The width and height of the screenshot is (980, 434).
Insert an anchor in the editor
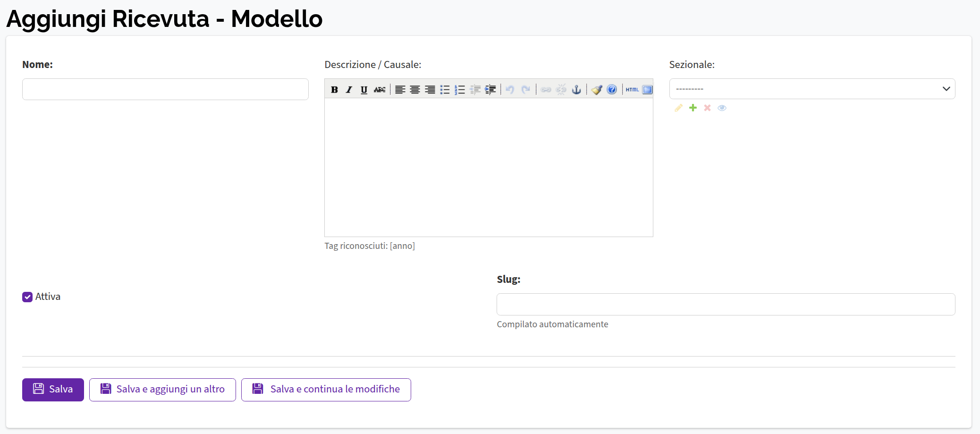[576, 90]
